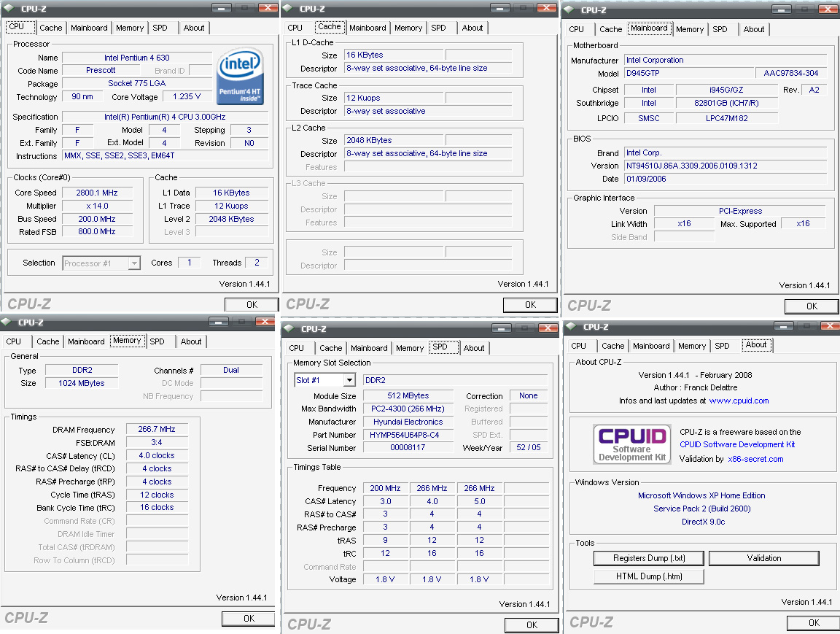Open the Memory tab in the L1 D-Cache window
This screenshot has width=840, height=634.
click(x=408, y=28)
